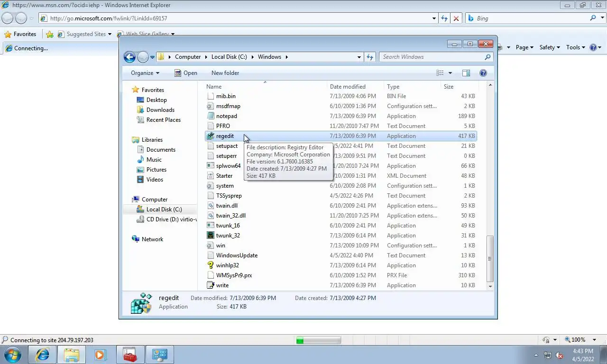Stop page loading in Internet Explorer

[x=456, y=18]
